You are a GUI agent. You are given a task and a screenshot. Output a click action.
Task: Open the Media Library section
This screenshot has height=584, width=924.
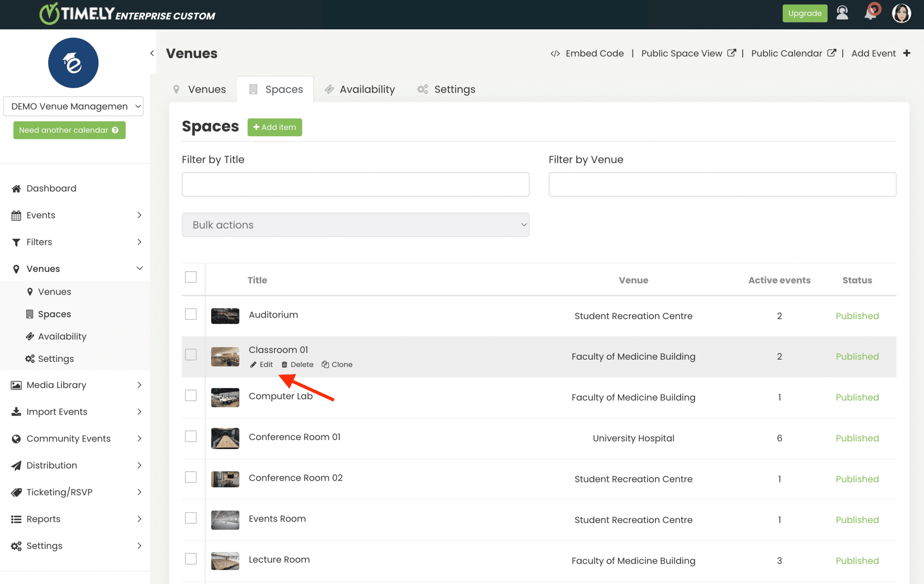pos(56,385)
